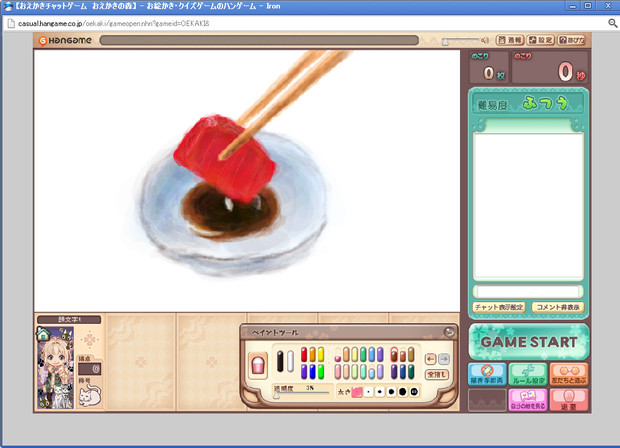Choose the bright green color capsule
This screenshot has height=448, width=620.
[x=321, y=372]
